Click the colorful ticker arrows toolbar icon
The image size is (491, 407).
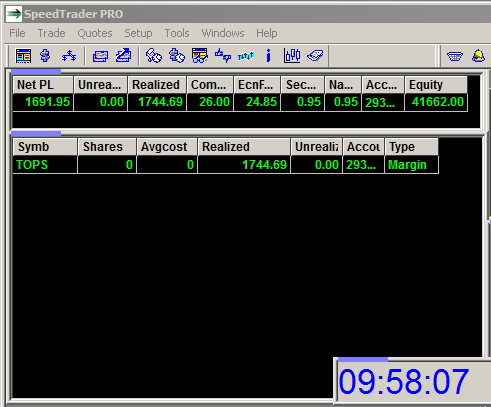[x=246, y=56]
